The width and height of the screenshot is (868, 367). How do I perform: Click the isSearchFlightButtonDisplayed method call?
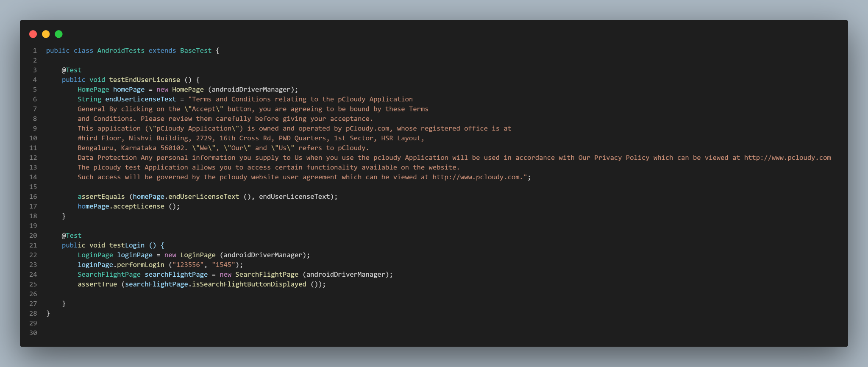tap(249, 284)
